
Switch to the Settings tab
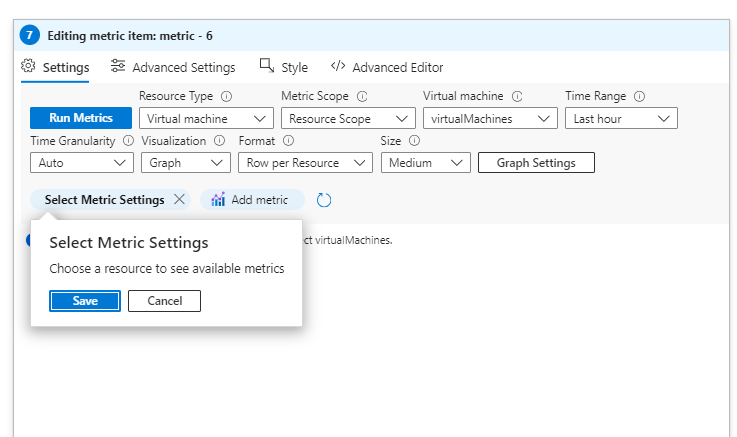point(55,68)
